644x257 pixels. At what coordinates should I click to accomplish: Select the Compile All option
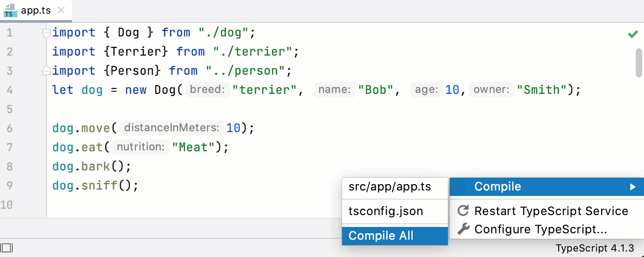point(381,236)
